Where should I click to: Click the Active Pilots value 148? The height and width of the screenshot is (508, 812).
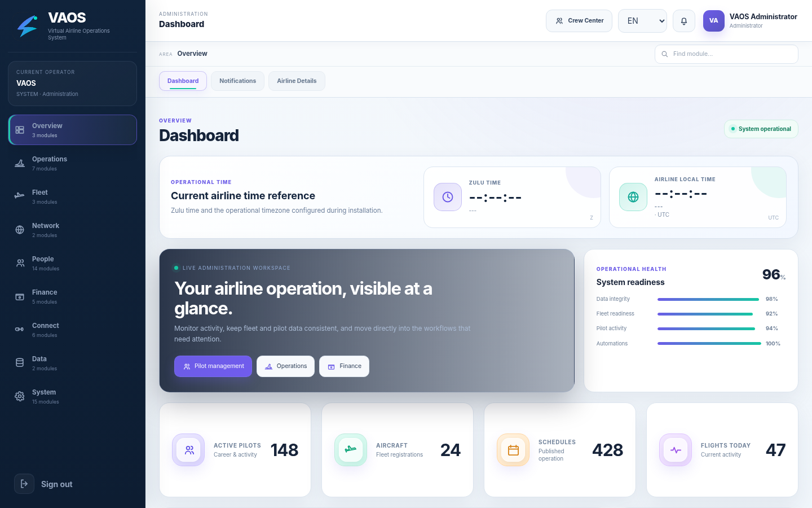pyautogui.click(x=284, y=450)
